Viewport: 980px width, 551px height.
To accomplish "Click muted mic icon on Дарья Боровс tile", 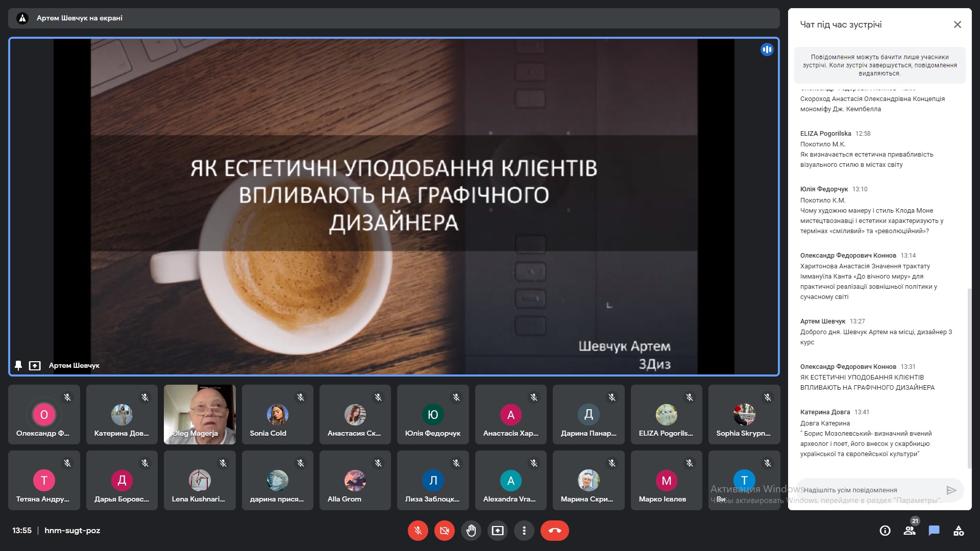I will (145, 463).
